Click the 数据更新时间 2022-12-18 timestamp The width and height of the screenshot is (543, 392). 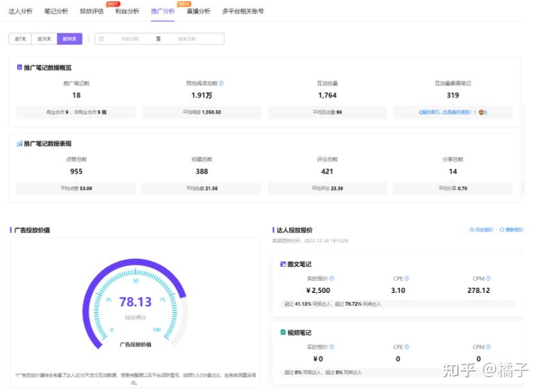click(x=310, y=240)
